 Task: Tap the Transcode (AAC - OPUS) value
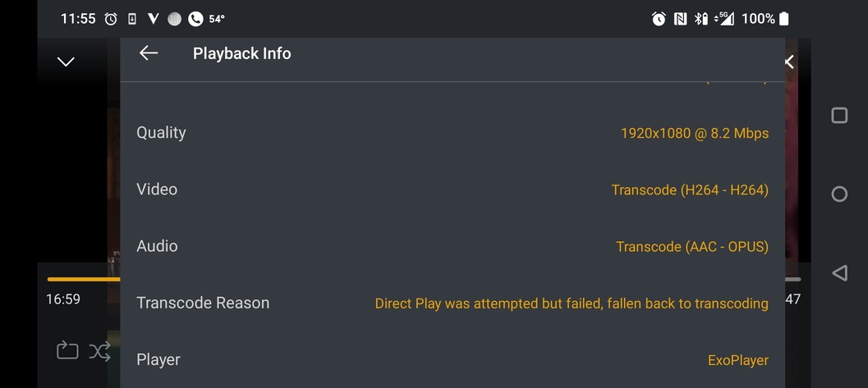click(691, 246)
